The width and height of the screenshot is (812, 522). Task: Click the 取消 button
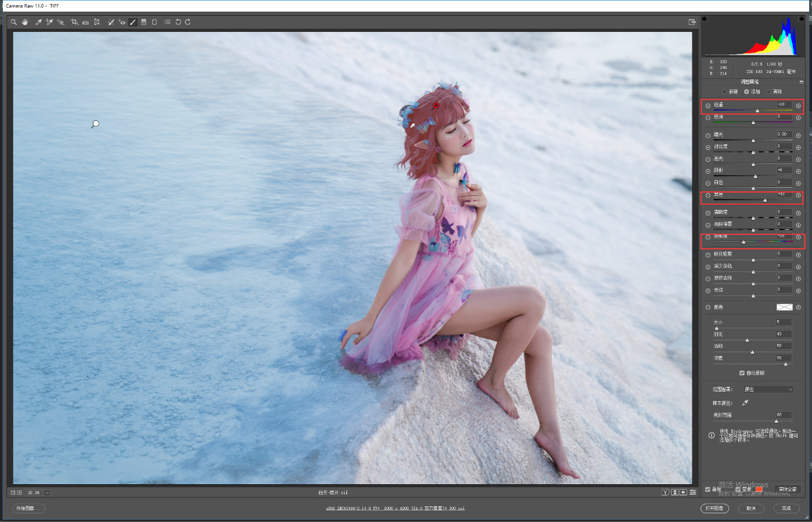point(751,508)
